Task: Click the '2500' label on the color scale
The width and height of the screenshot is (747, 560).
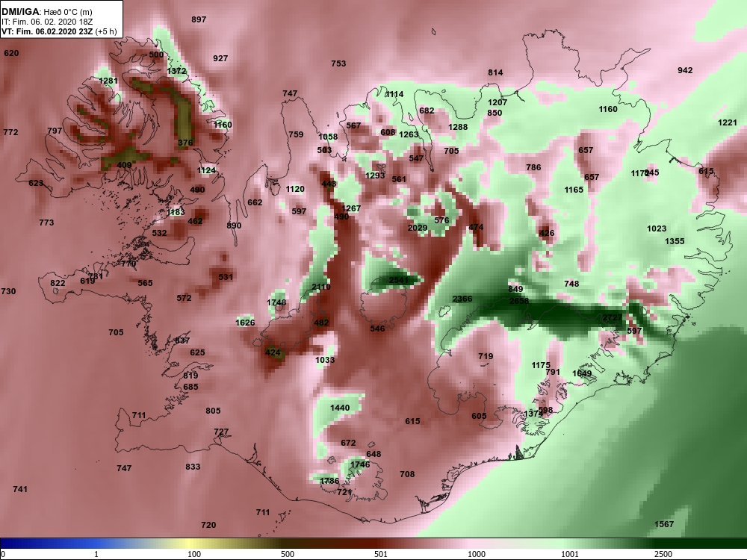Action: coord(663,554)
